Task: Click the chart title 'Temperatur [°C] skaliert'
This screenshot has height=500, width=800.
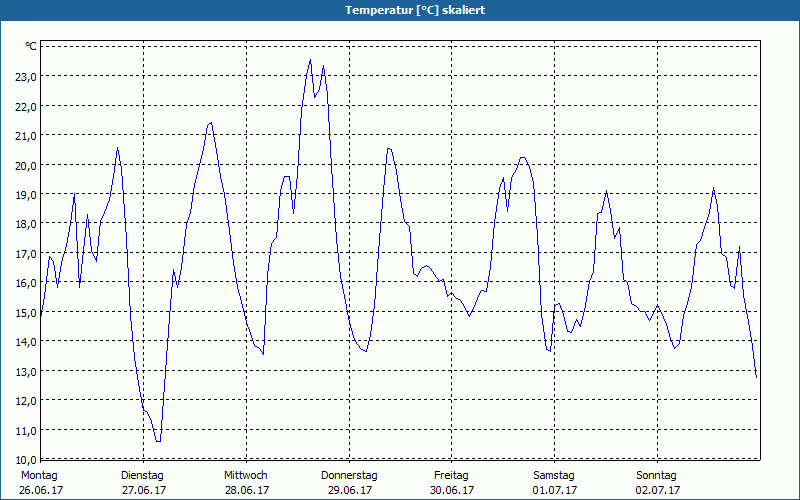Action: (415, 10)
